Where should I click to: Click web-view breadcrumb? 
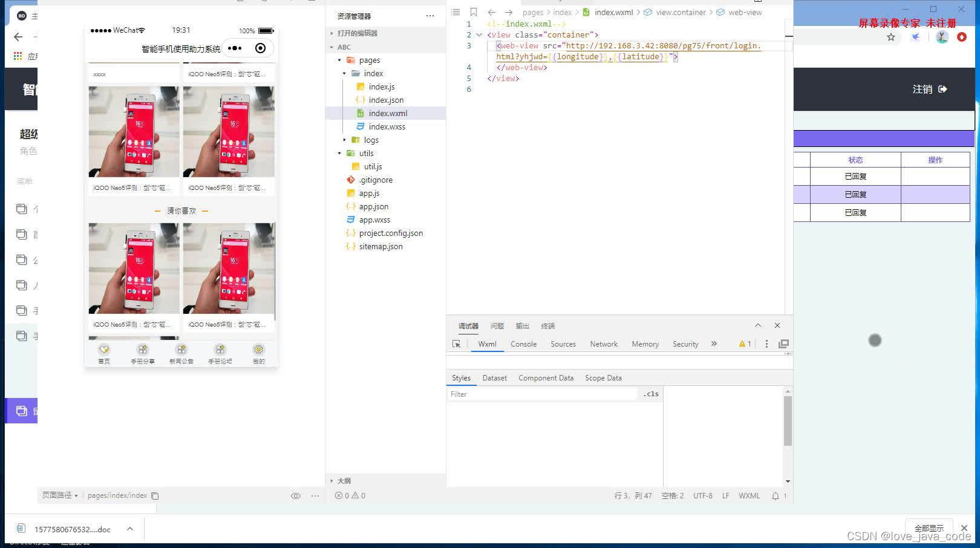point(745,12)
